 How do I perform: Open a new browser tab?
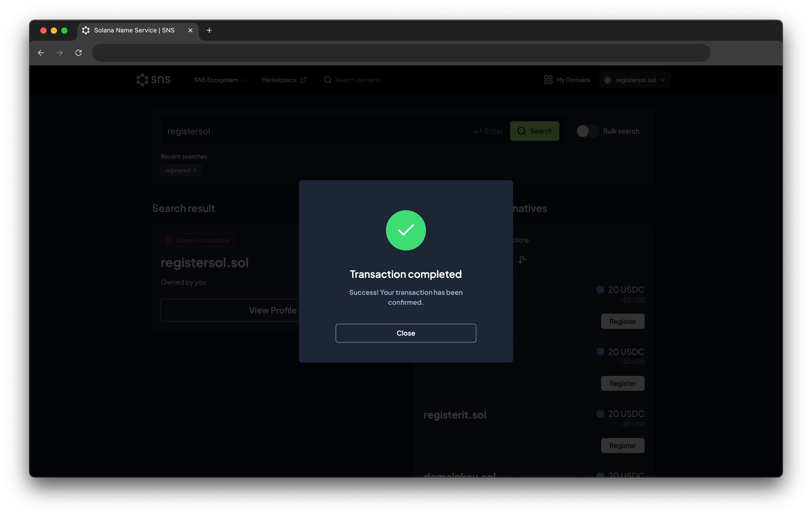(x=209, y=30)
